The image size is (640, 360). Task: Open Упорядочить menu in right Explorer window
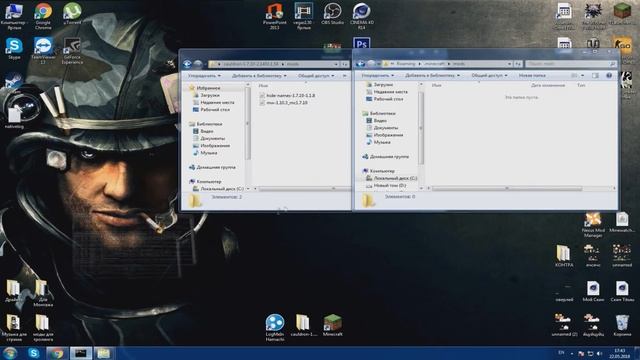[378, 76]
